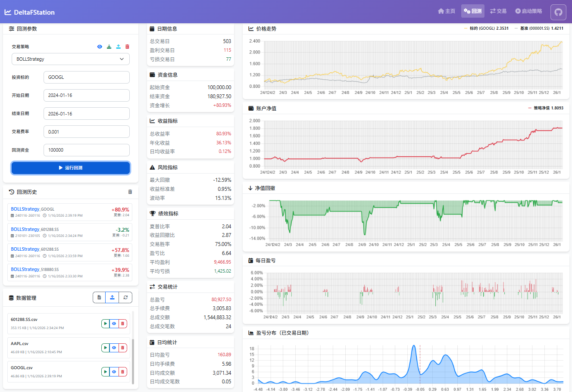Go to 主页 in the navbar

click(x=447, y=11)
